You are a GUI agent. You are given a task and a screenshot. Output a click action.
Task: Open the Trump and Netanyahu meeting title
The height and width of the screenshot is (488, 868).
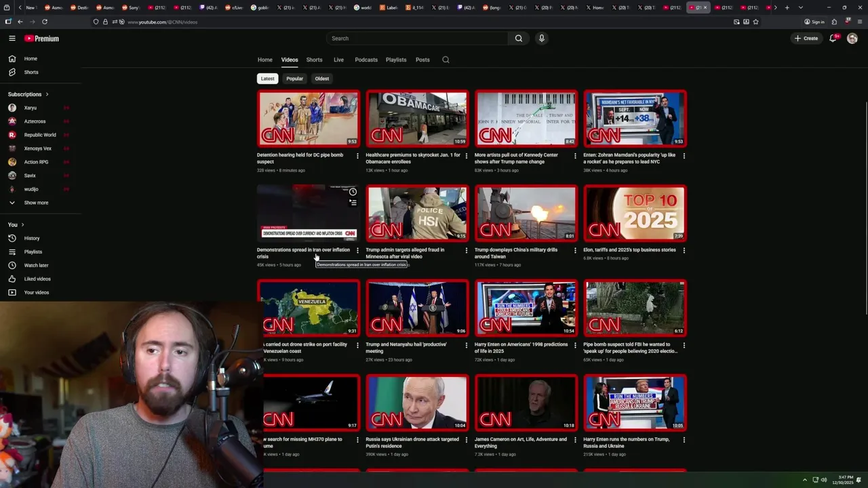coord(406,348)
